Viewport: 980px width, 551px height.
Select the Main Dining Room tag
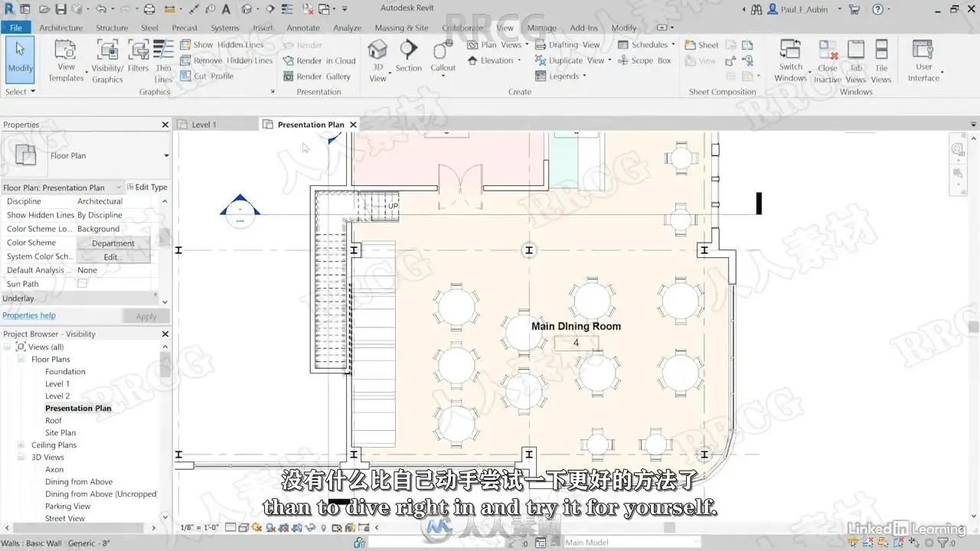(576, 334)
